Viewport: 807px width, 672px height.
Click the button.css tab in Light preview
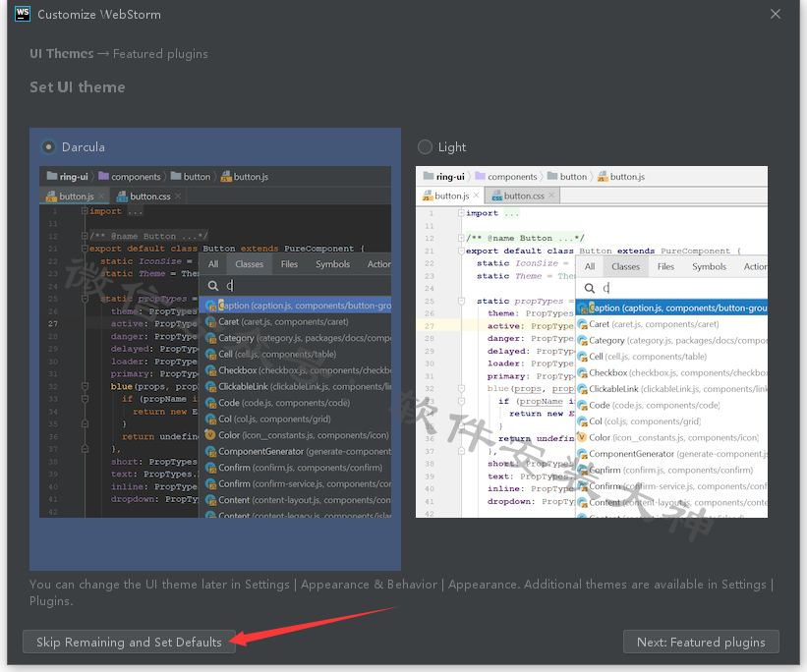tap(523, 196)
